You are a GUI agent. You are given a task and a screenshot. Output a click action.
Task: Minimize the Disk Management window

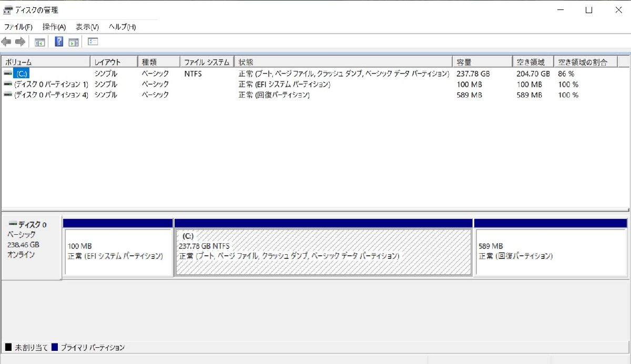(560, 10)
